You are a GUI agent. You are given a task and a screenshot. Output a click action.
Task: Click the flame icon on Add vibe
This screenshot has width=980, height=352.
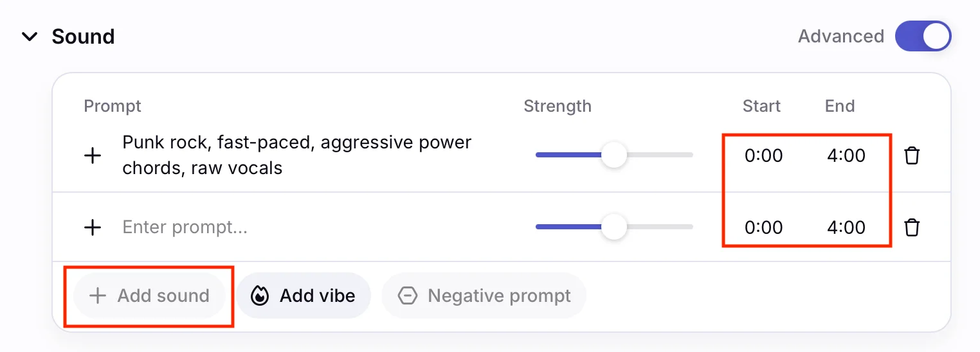260,295
